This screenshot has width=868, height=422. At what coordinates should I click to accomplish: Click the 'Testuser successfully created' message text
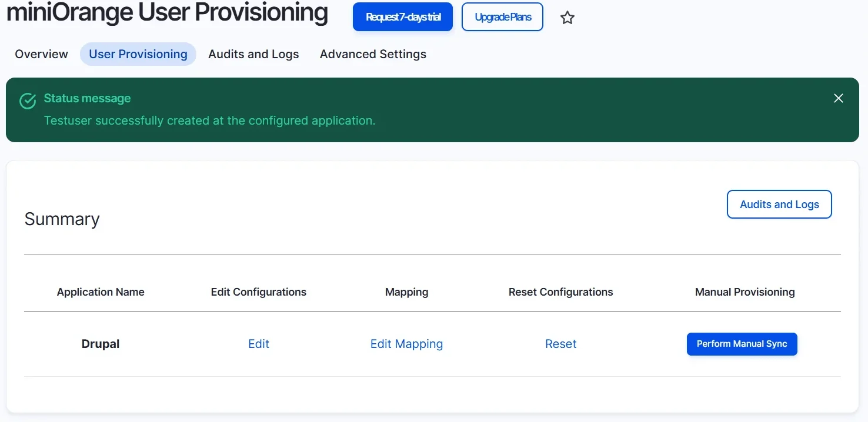(x=209, y=120)
